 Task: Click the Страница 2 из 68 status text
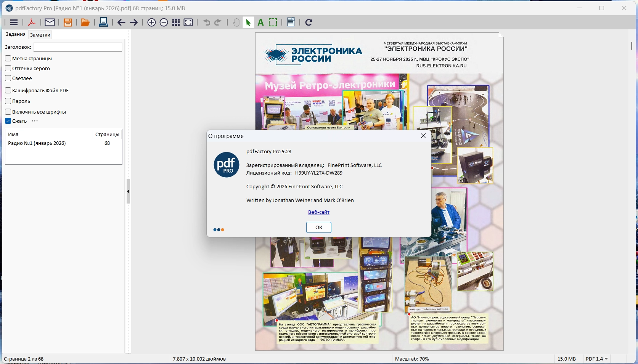(x=24, y=359)
